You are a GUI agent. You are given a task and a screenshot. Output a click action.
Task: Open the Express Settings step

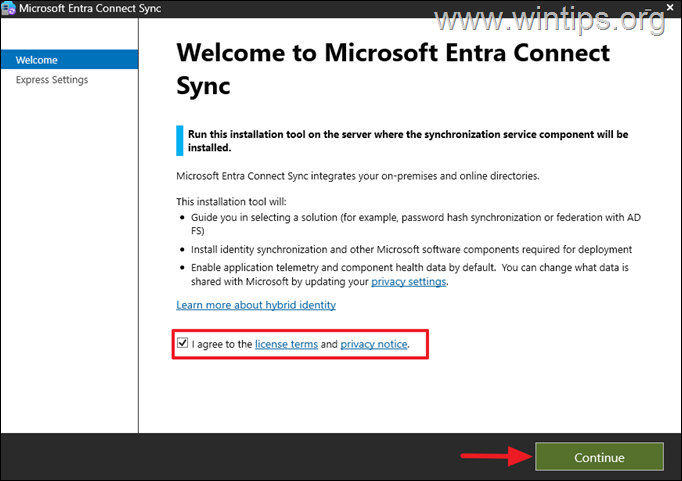(x=52, y=80)
